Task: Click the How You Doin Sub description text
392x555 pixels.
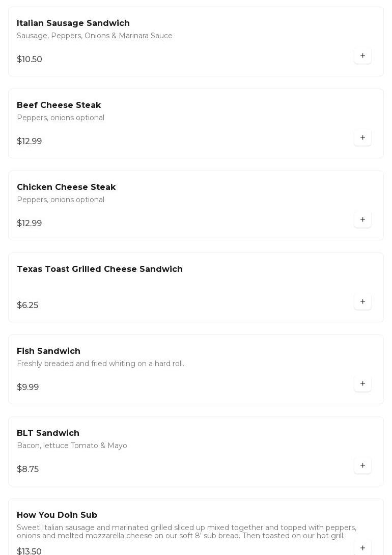Action: point(186,532)
